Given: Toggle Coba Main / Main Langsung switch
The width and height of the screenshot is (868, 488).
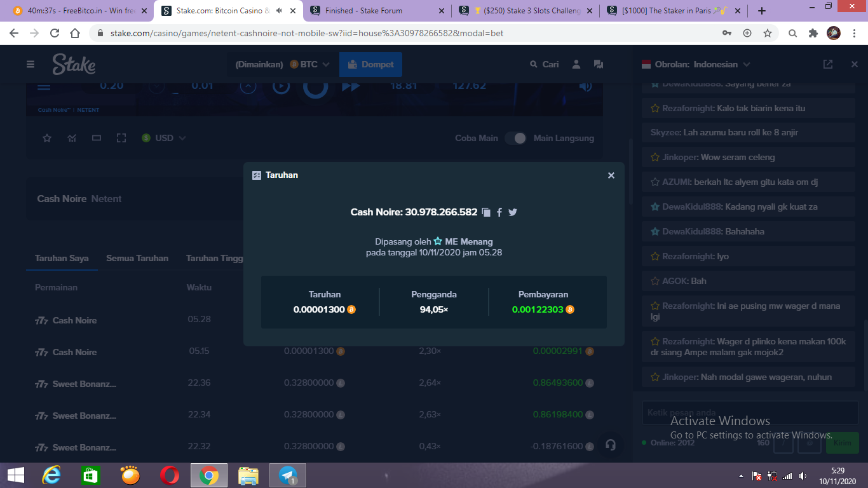Looking at the screenshot, I should pos(515,138).
